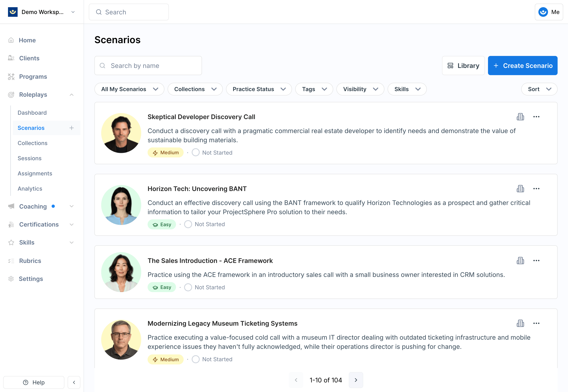Click the Demo Workspace logo icon
The width and height of the screenshot is (568, 392).
click(13, 12)
